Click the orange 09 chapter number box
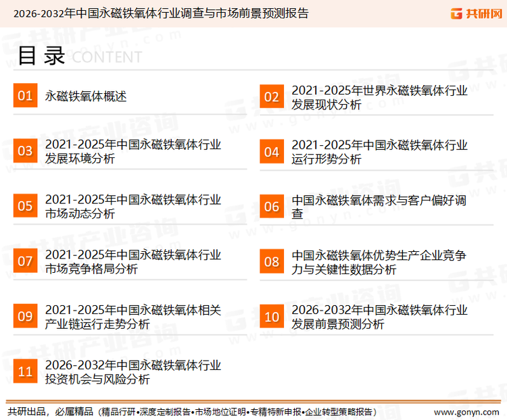The width and height of the screenshot is (507, 420). click(25, 316)
